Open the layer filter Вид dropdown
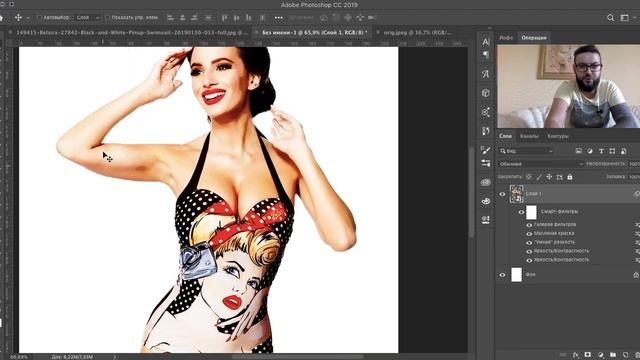The width and height of the screenshot is (640, 360). pyautogui.click(x=527, y=151)
